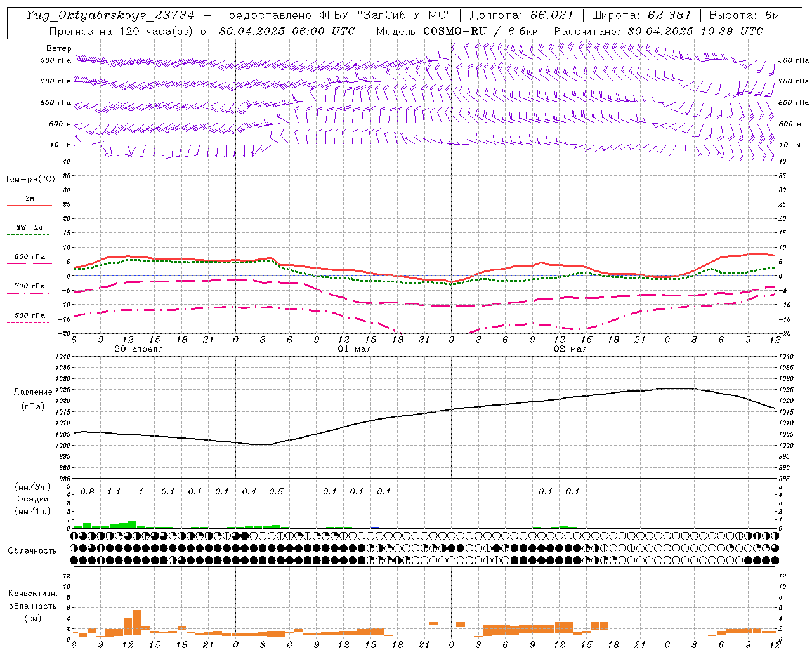The image size is (812, 650).
Task: Select the Высота: 6м text
Action: [x=744, y=15]
